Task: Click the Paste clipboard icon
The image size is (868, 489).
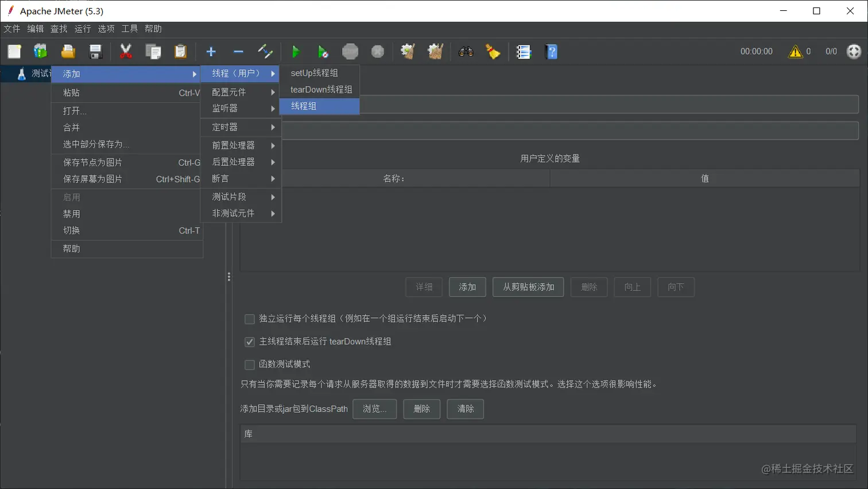Action: pyautogui.click(x=181, y=52)
